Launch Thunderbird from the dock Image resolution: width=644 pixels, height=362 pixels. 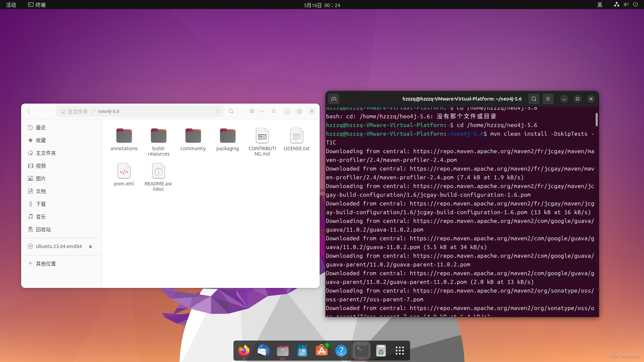pyautogui.click(x=263, y=351)
